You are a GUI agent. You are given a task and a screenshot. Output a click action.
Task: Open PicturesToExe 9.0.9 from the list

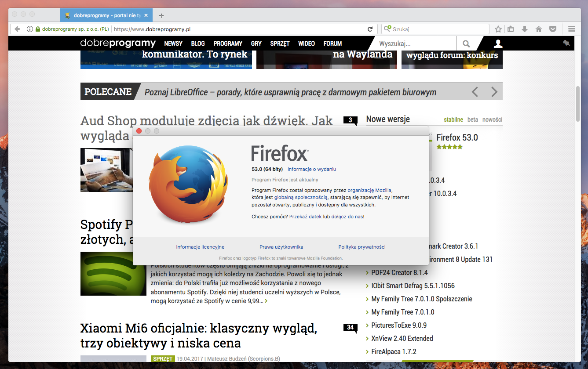coord(399,326)
